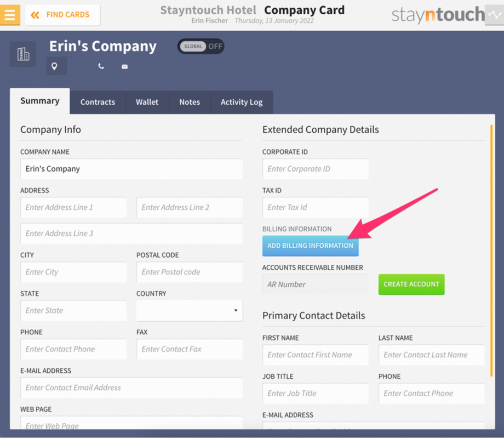Click the Erin Fischer user name
Image resolution: width=504 pixels, height=438 pixels.
(210, 21)
